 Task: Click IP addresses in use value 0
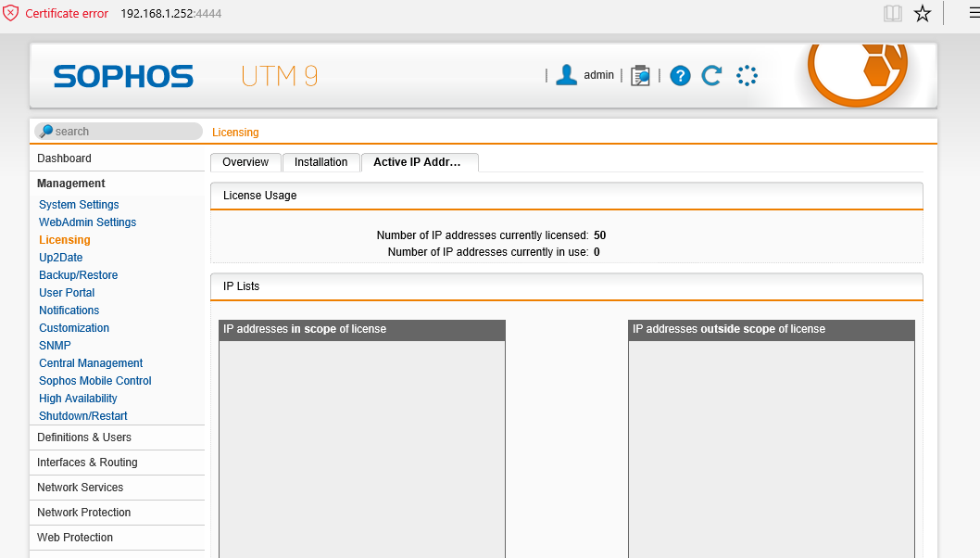[x=597, y=252]
